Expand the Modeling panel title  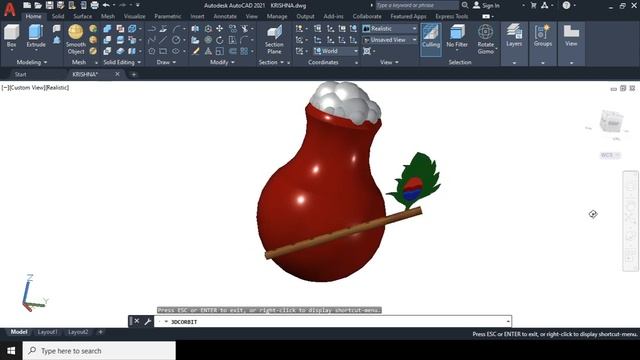tap(32, 62)
